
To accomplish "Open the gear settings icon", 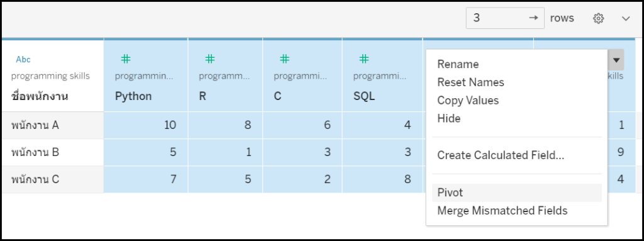I will coord(599,18).
